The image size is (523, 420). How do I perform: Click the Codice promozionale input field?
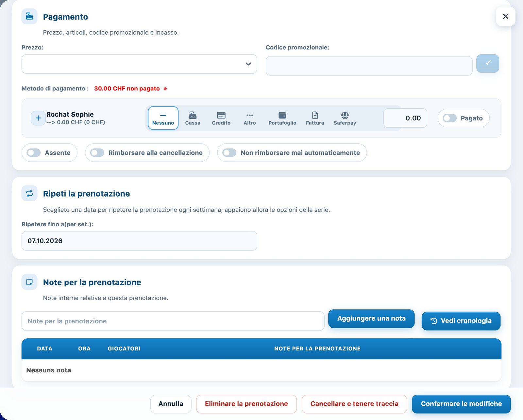[369, 66]
